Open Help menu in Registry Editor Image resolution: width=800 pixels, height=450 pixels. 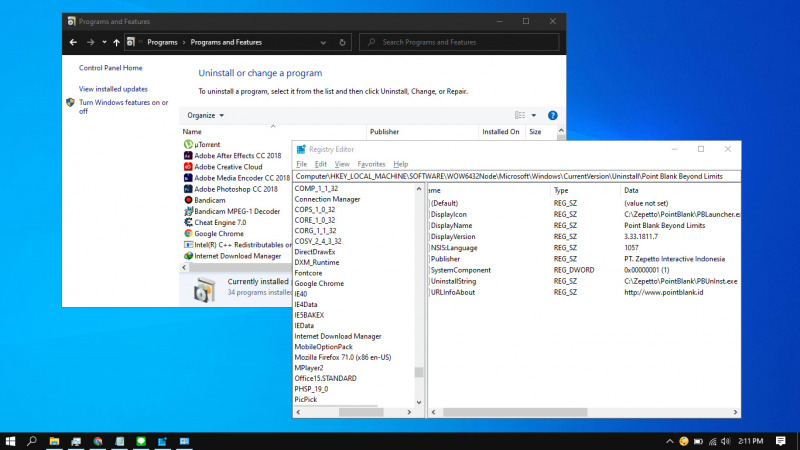click(x=401, y=164)
